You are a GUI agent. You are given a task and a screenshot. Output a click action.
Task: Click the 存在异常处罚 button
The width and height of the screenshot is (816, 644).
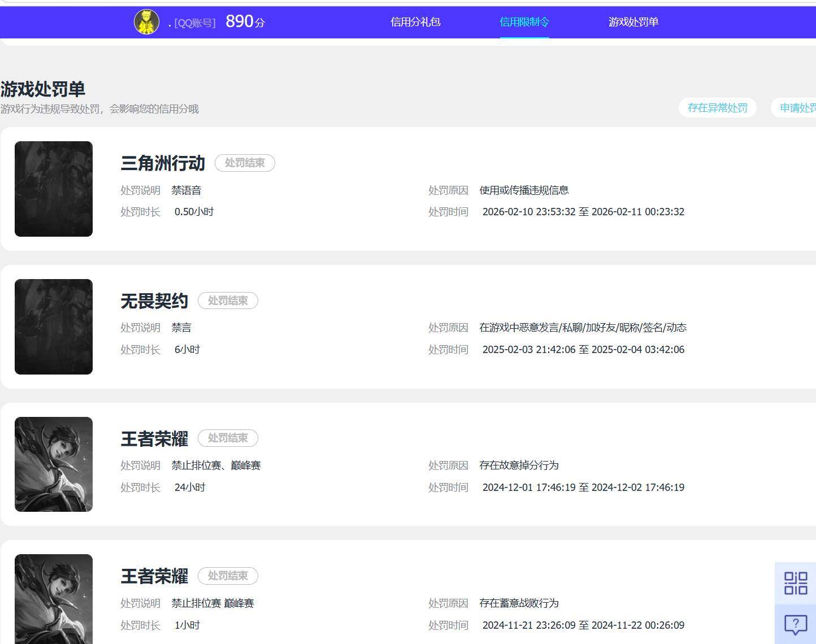click(x=718, y=108)
